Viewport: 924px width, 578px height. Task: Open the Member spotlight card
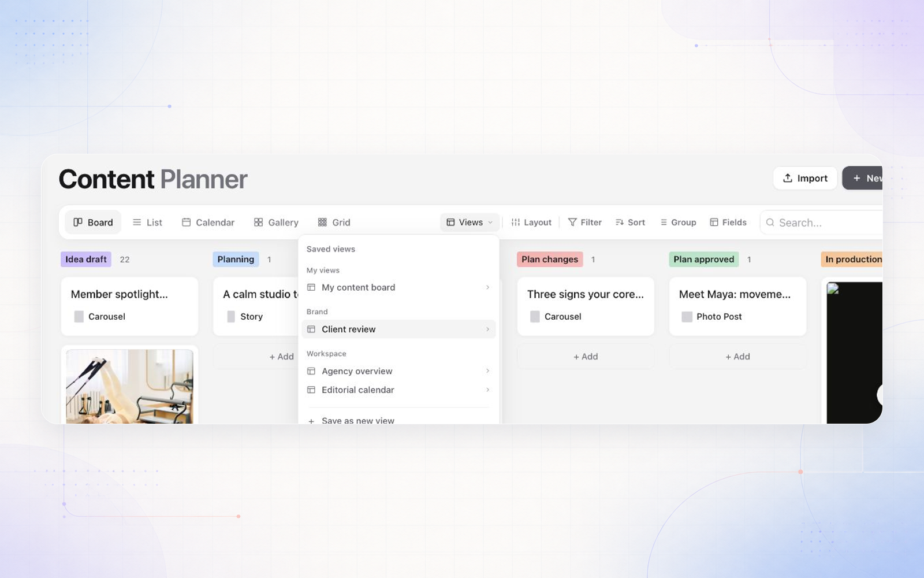point(129,306)
